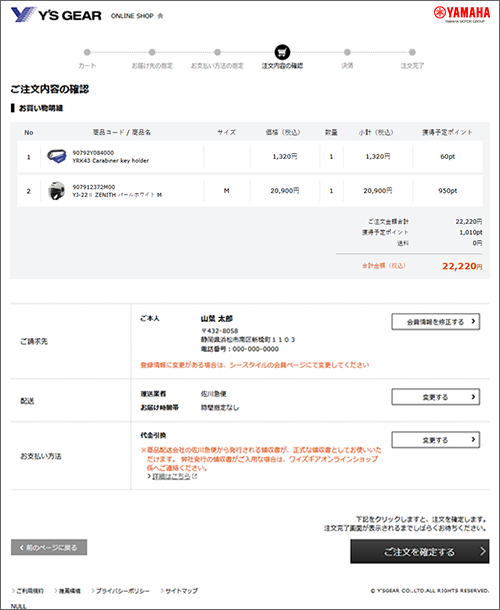Click the Y'S GEAR logo
The height and width of the screenshot is (610, 500).
click(56, 15)
